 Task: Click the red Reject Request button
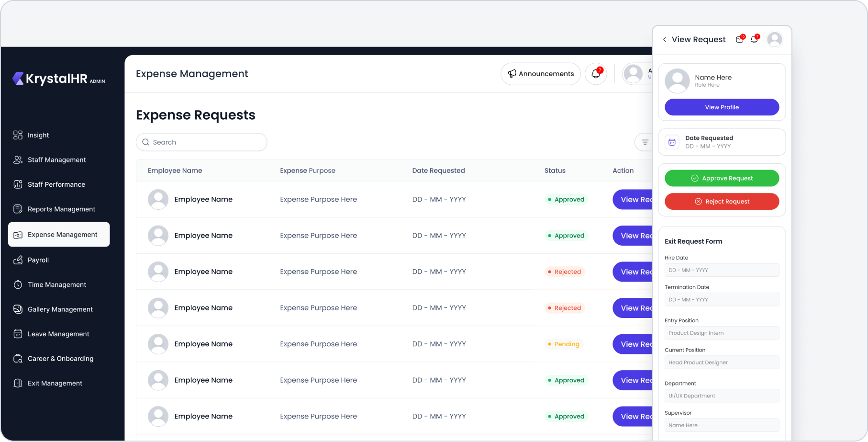tap(722, 202)
